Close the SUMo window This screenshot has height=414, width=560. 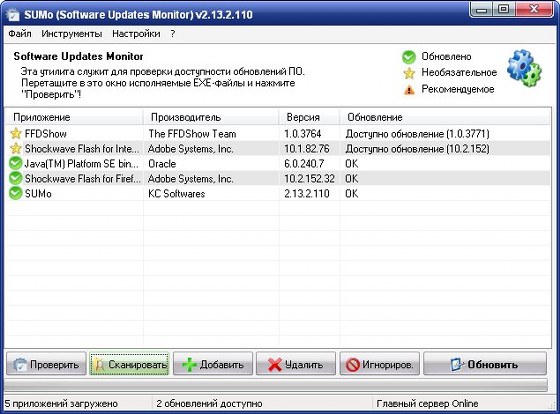[x=533, y=9]
